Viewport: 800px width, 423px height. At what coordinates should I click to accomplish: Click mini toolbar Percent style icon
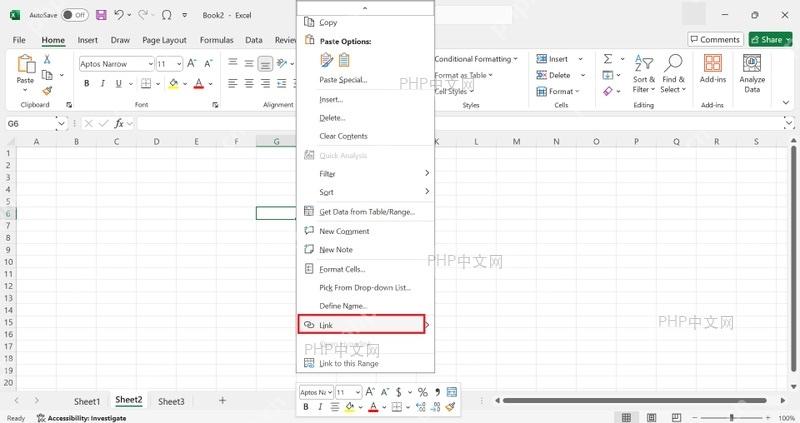tap(422, 392)
